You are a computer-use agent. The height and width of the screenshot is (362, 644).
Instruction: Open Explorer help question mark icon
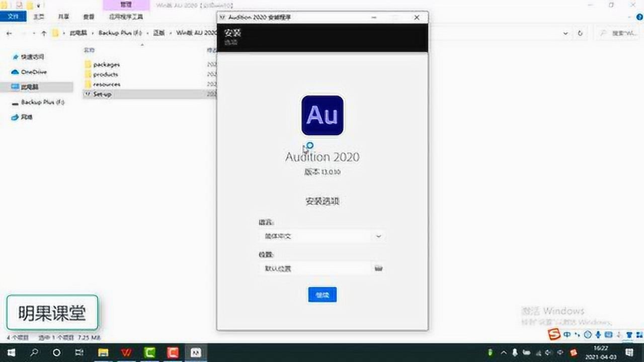639,17
